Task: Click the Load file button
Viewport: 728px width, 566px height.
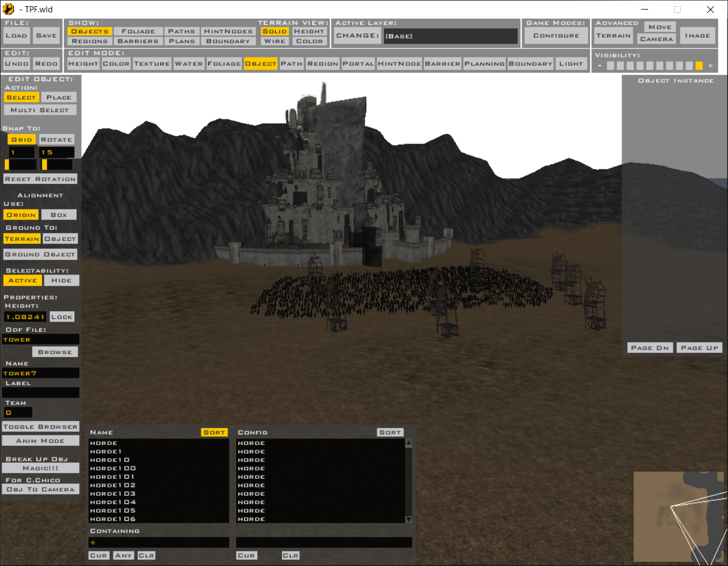Action: tap(16, 35)
